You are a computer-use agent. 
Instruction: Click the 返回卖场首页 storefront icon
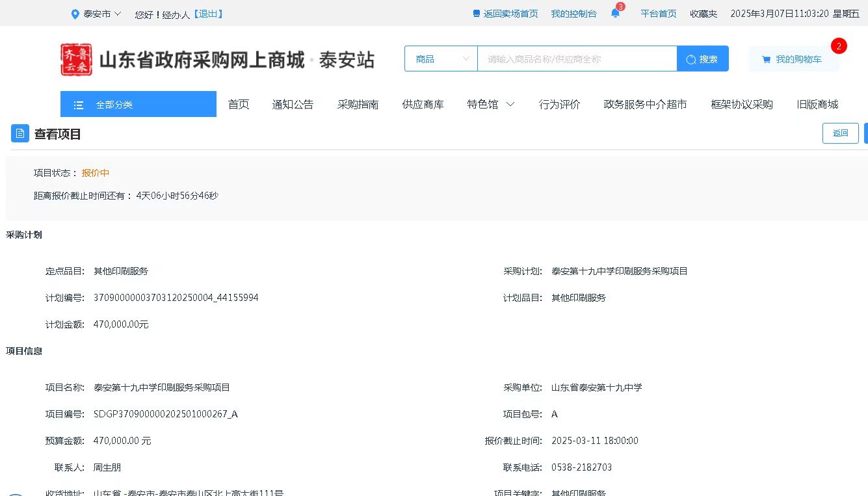click(477, 14)
